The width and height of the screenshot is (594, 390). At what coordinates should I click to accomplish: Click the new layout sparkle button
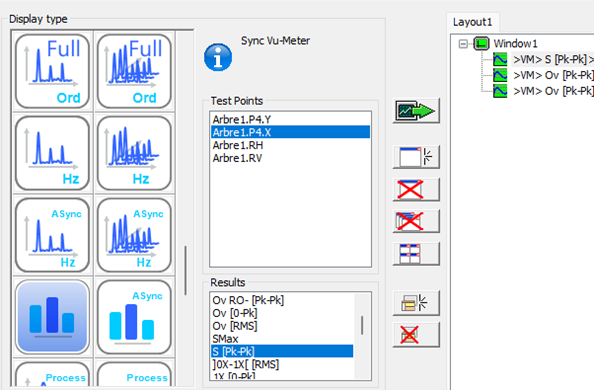point(416,303)
